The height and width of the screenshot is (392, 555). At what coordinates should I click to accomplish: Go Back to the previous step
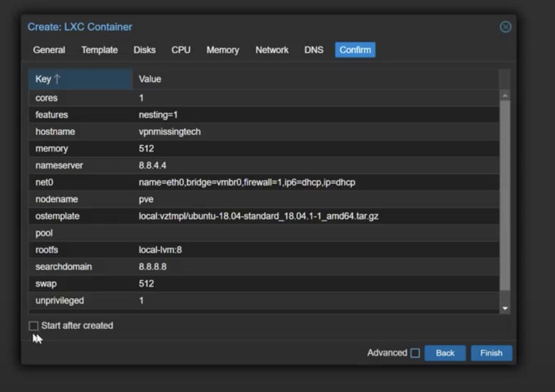pos(445,353)
